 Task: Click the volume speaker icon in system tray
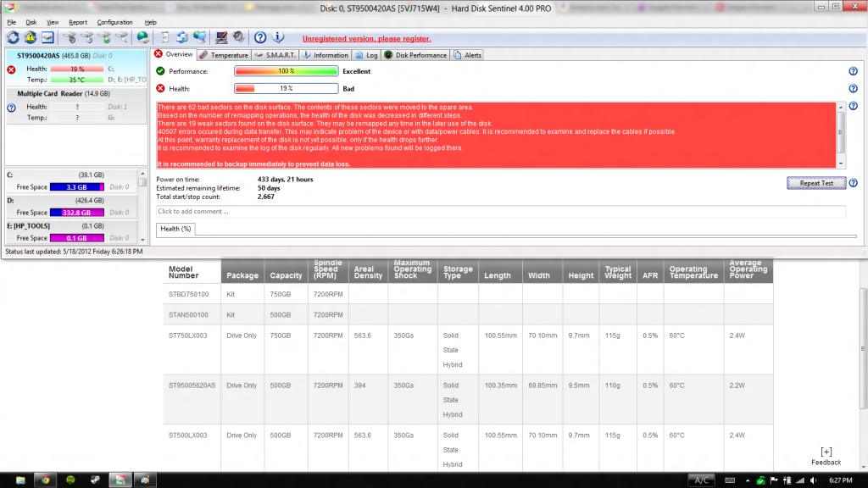[x=813, y=480]
